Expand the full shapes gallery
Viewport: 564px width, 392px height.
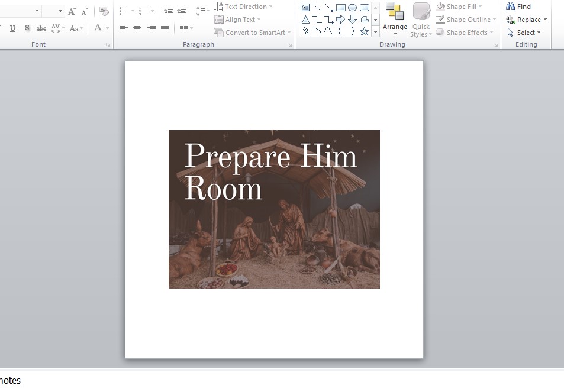(x=376, y=31)
